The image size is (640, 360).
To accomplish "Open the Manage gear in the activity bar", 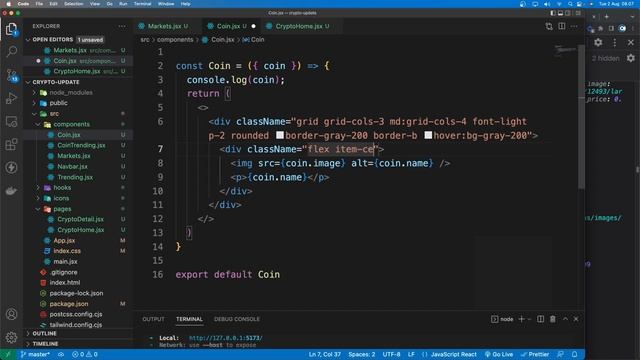I will 11,337.
